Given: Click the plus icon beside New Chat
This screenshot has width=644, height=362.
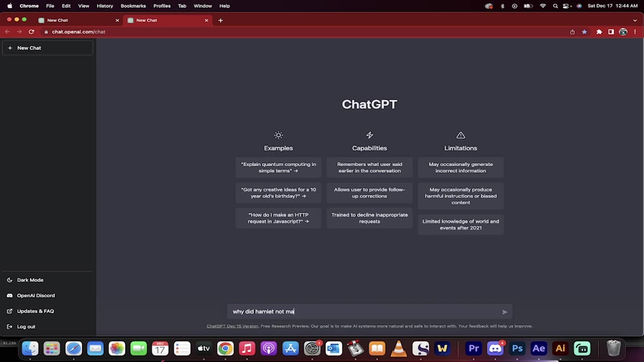Looking at the screenshot, I should point(10,48).
